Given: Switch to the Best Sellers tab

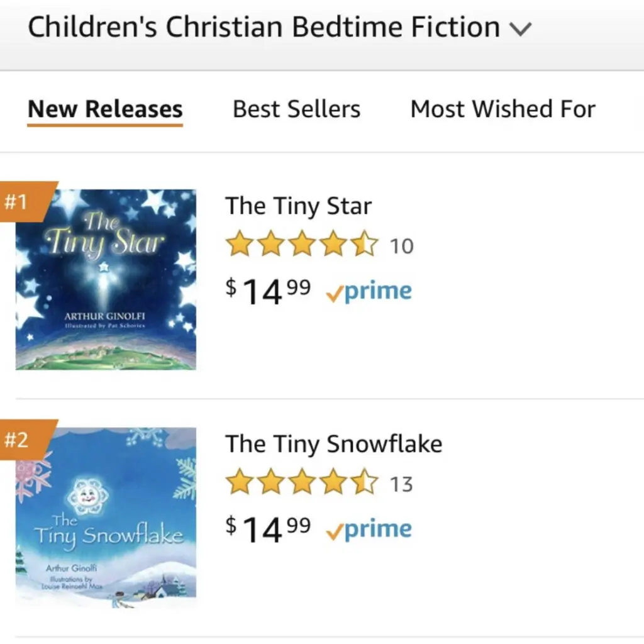Looking at the screenshot, I should click(x=297, y=109).
